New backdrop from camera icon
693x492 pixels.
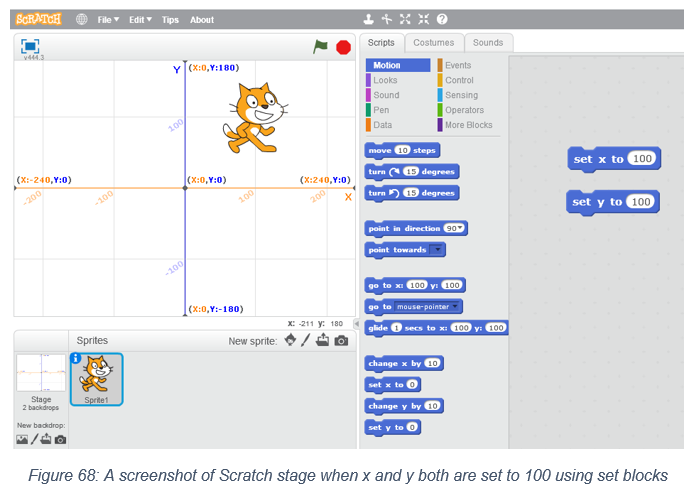[x=61, y=440]
